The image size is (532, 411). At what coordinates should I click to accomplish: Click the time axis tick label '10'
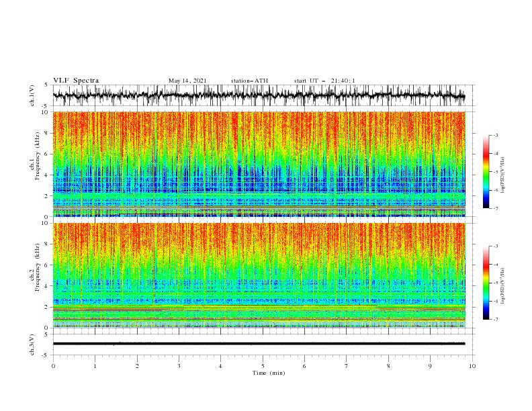(472, 366)
